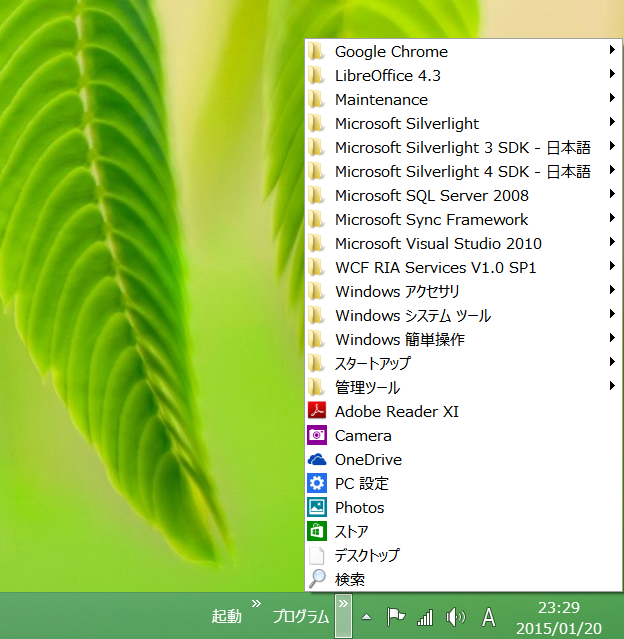
Task: Click the volume speaker tray icon
Action: (x=455, y=617)
